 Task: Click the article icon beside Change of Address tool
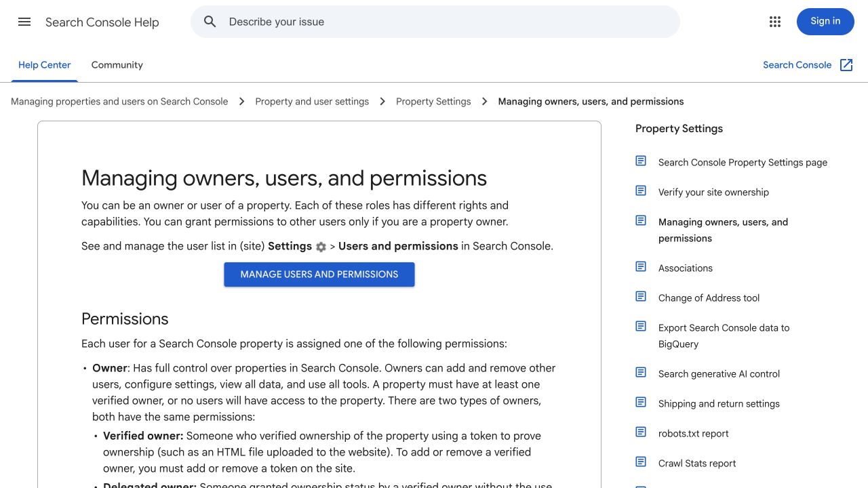(x=641, y=296)
